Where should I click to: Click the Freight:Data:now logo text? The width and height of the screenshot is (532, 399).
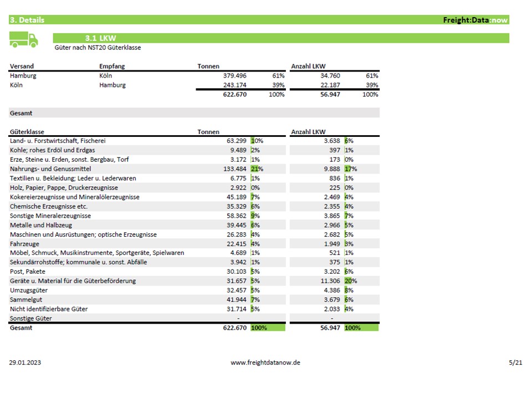click(475, 20)
